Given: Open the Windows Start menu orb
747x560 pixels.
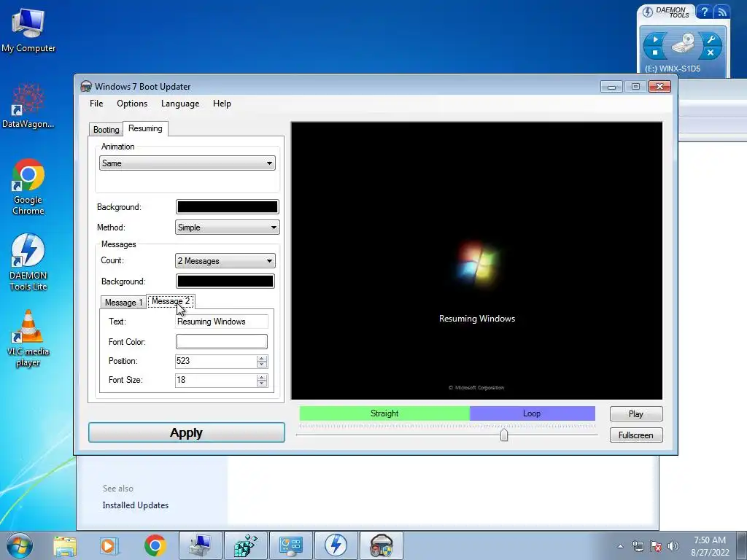Looking at the screenshot, I should (20, 545).
